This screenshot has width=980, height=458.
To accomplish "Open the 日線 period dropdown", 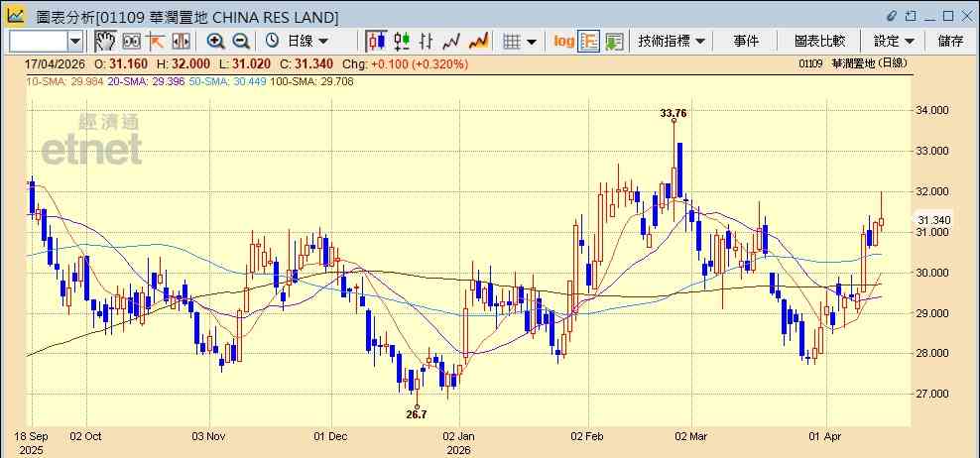I will click(307, 42).
